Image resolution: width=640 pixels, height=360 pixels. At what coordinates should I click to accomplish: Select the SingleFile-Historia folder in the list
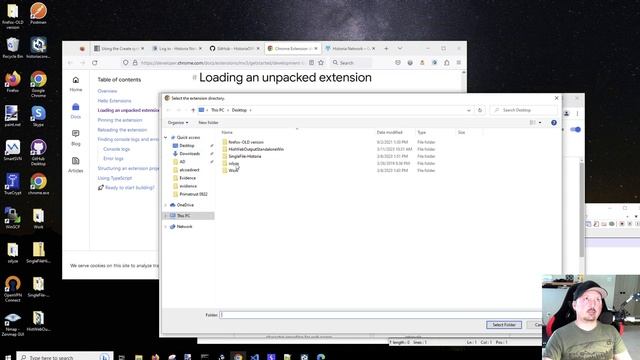click(x=244, y=156)
